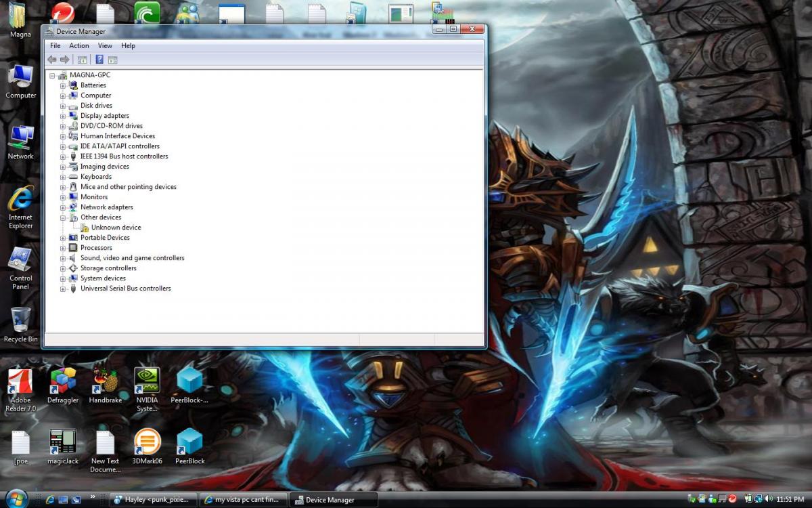Collapse the Other devices category
Image resolution: width=812 pixels, height=508 pixels.
click(63, 217)
